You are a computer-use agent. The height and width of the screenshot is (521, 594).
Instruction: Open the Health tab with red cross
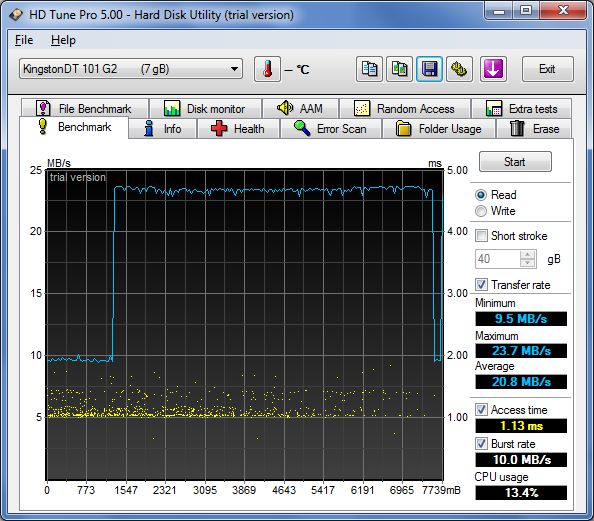(x=238, y=129)
